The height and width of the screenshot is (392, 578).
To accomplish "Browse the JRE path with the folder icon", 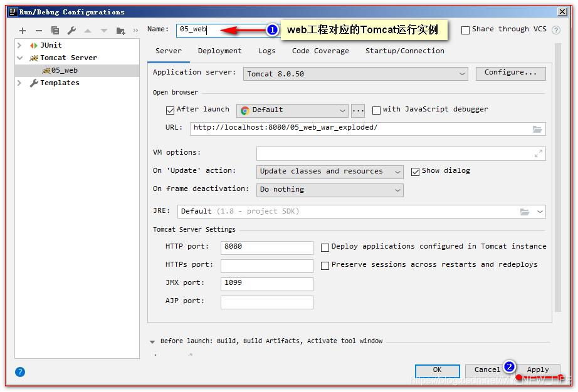I will coord(525,212).
